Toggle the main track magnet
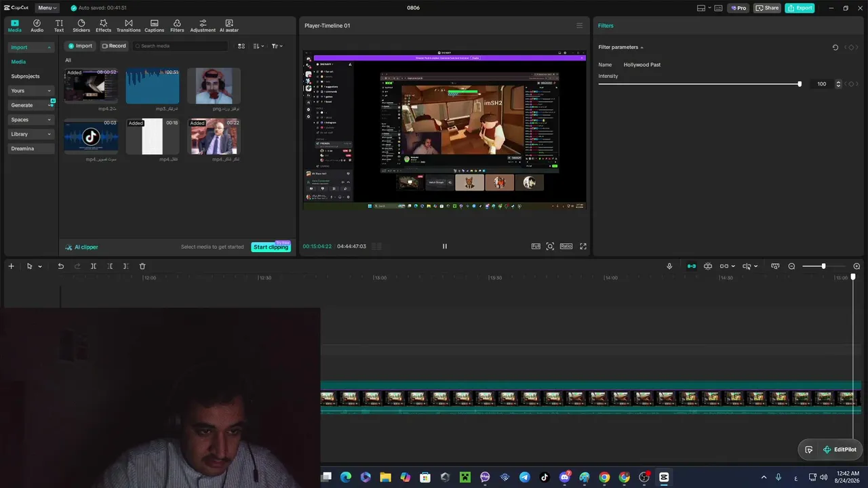This screenshot has height=488, width=868. [x=692, y=266]
